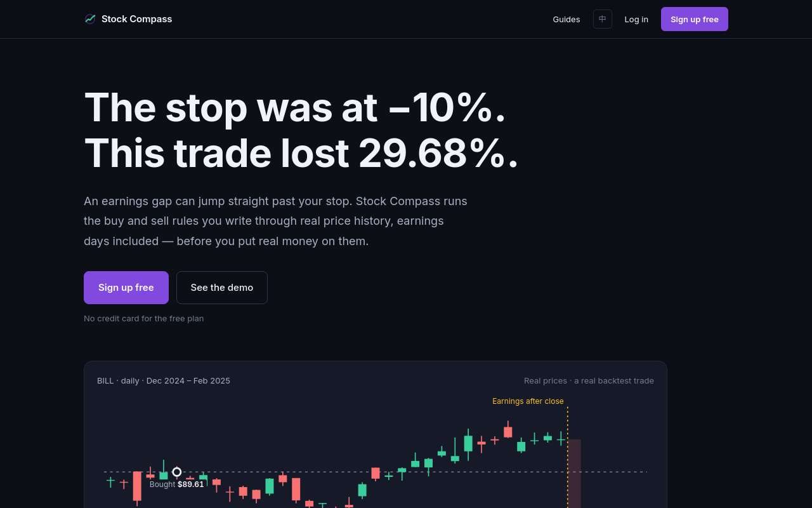Click the header Sign up free button

(x=695, y=19)
